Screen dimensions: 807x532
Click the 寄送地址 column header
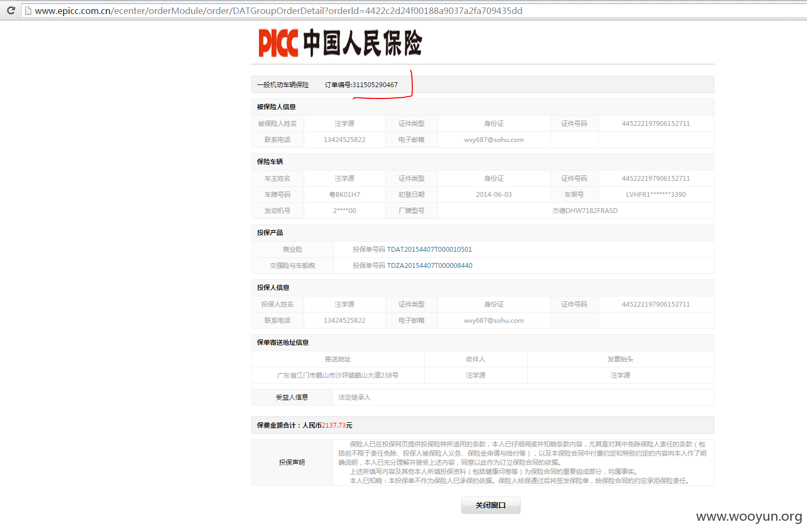click(338, 359)
